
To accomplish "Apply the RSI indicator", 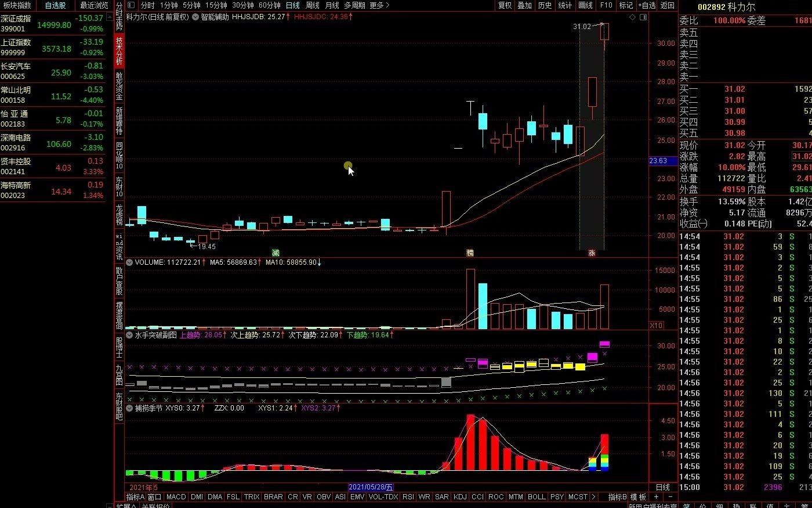I will (408, 497).
